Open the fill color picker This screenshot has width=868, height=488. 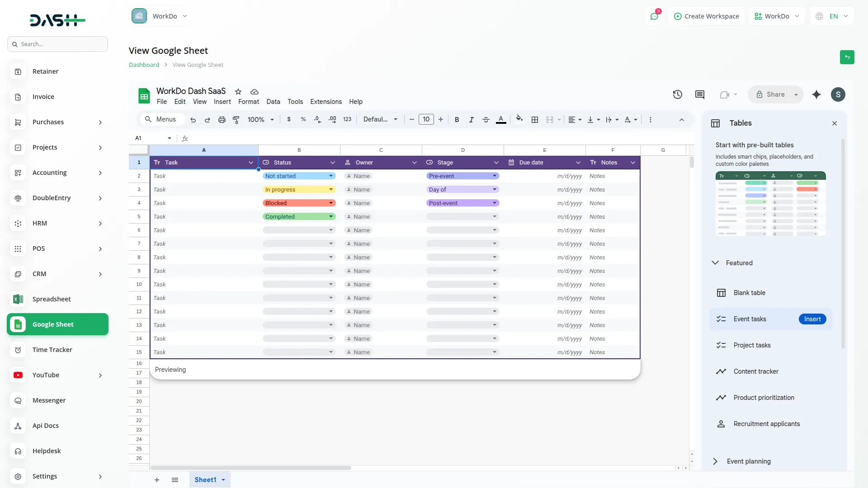(519, 119)
